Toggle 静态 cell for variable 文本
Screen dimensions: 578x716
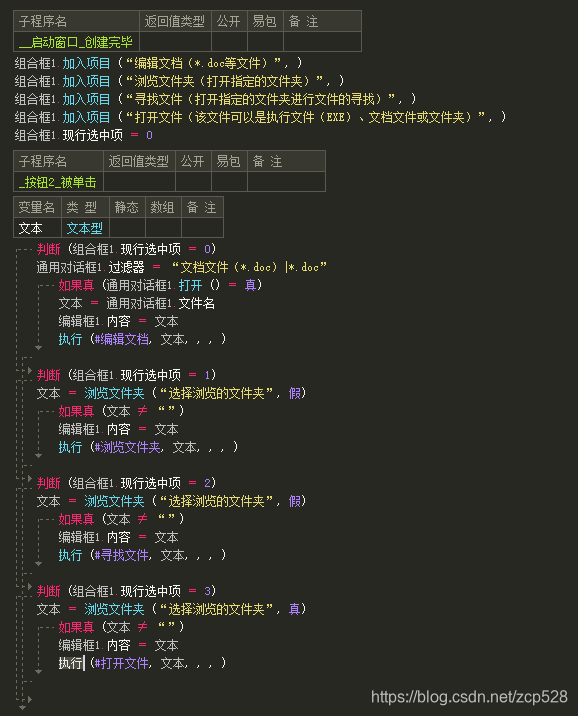click(127, 228)
